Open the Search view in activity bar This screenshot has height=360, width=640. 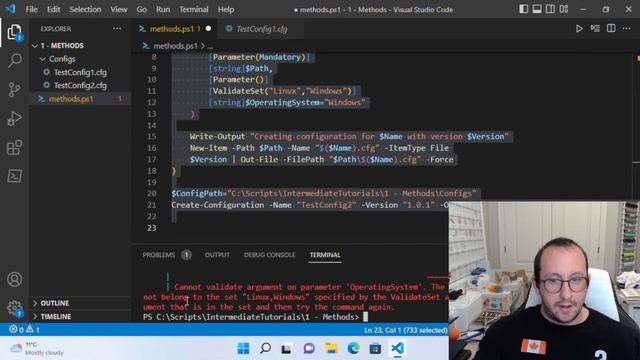15,61
